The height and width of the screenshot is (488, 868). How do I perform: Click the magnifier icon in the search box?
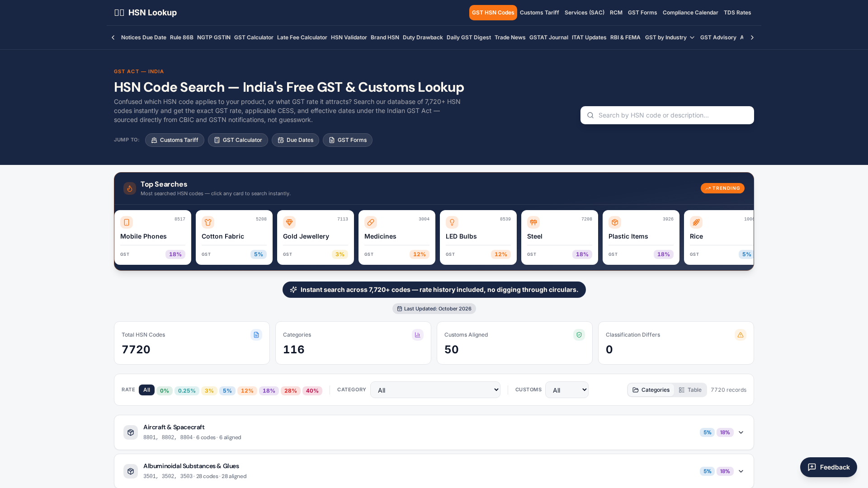coord(590,115)
